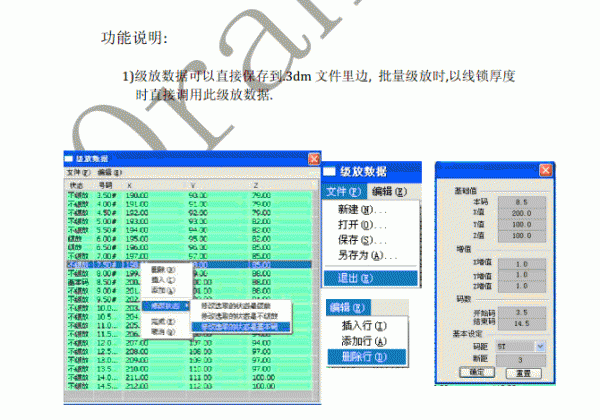Click the Z增值 input field
600x420 pixels.
point(522,286)
